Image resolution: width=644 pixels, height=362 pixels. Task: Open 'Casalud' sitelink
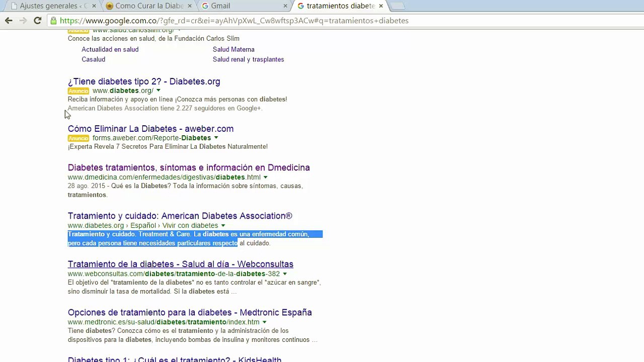click(x=94, y=59)
